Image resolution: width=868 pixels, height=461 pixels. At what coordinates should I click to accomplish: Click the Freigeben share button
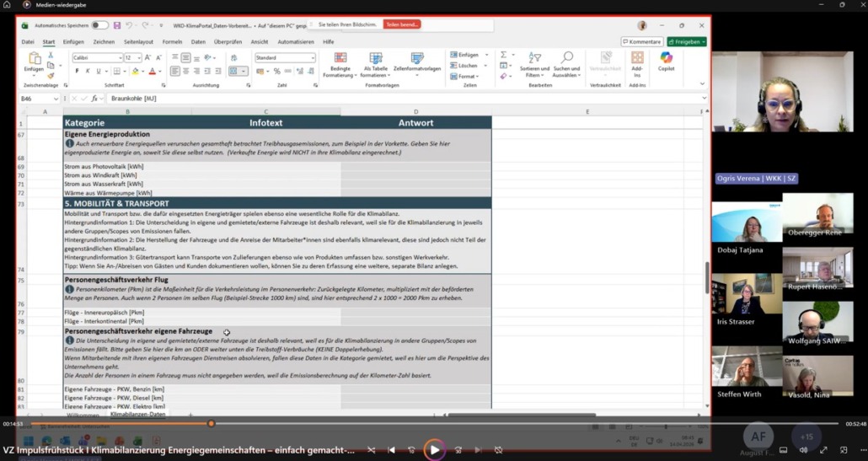686,41
